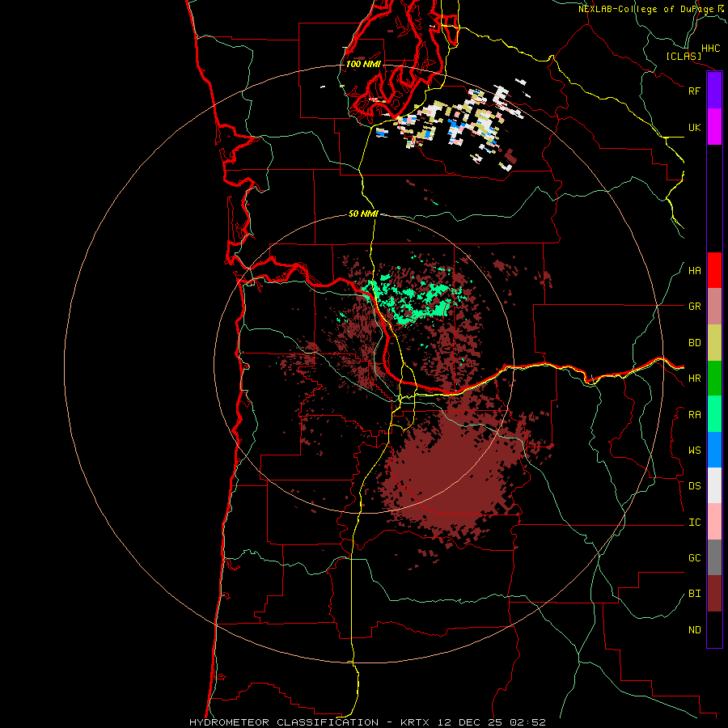Click the UK legend label
The height and width of the screenshot is (728, 728).
click(694, 127)
